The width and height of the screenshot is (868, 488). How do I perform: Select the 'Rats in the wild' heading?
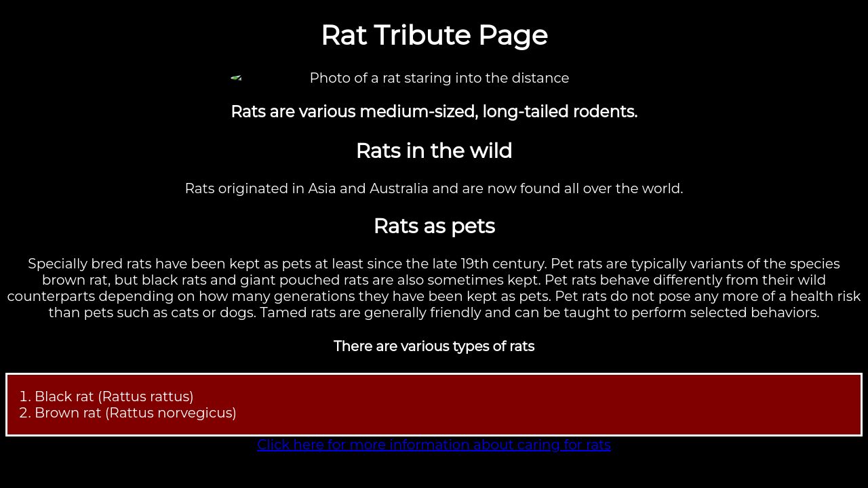pyautogui.click(x=434, y=150)
